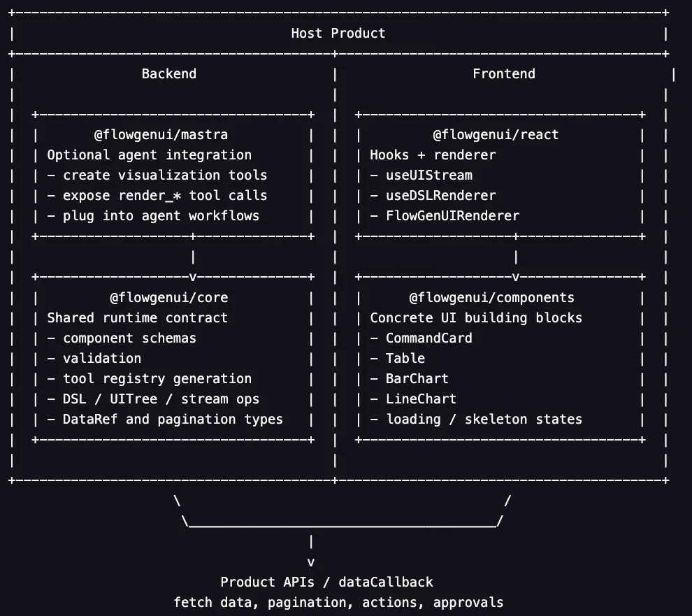Click the useUIStream hook entry
The image size is (692, 616).
pyautogui.click(x=428, y=175)
